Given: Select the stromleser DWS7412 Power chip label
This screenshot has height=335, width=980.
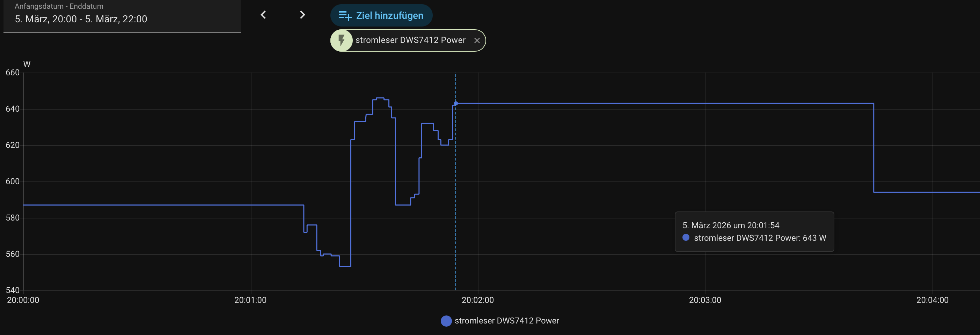Looking at the screenshot, I should click(410, 40).
